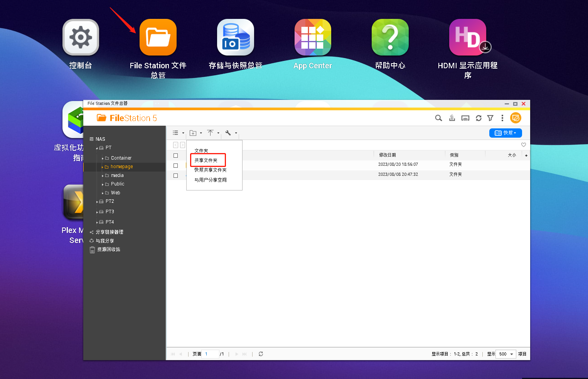Image resolution: width=588 pixels, height=379 pixels.
Task: Click the refresh icon in the FileStation header
Action: tap(478, 118)
